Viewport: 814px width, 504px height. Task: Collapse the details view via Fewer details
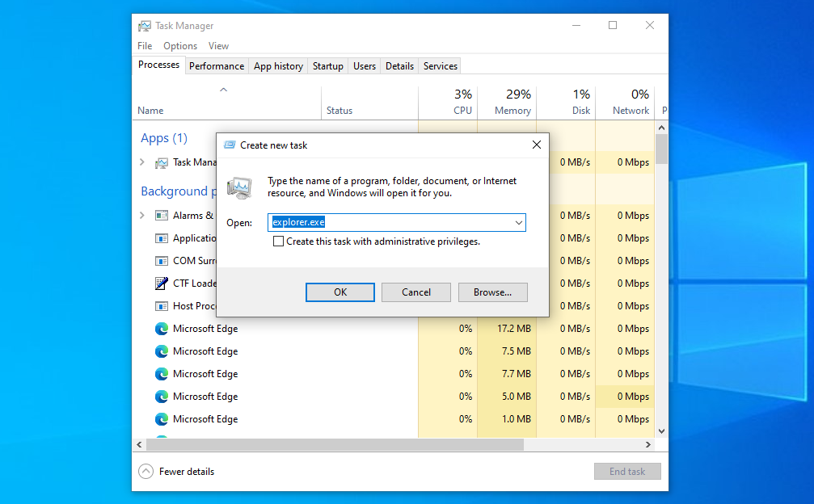tap(176, 471)
